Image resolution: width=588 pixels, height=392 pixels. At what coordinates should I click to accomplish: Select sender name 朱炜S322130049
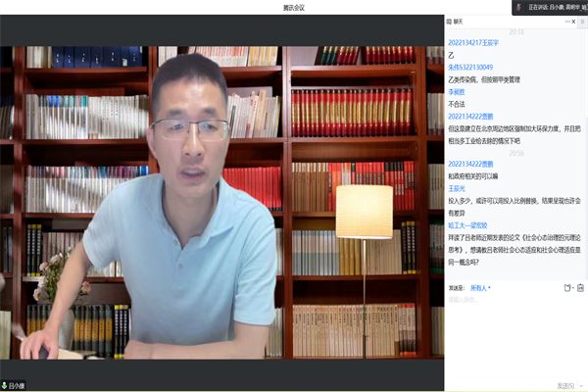pyautogui.click(x=470, y=67)
